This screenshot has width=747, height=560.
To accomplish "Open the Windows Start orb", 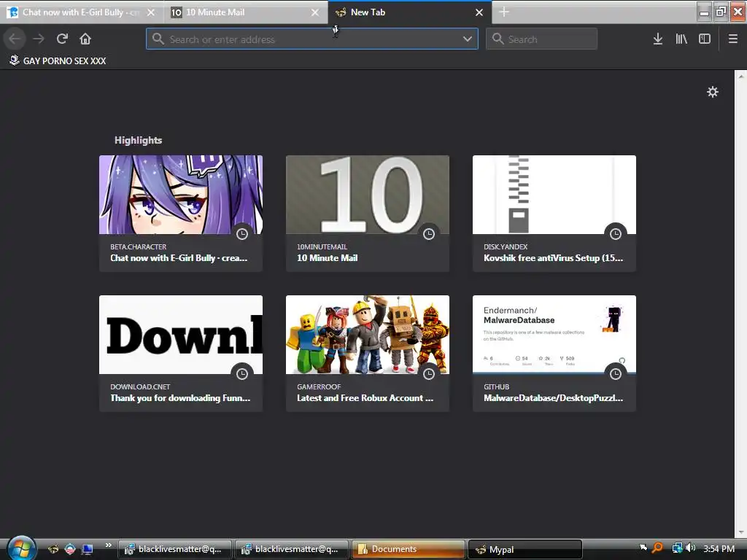I will click(21, 548).
